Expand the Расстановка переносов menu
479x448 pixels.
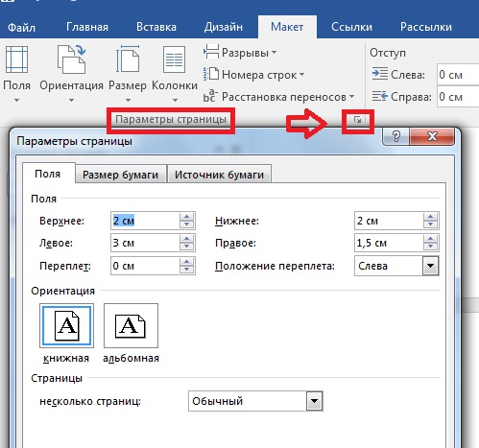click(279, 97)
